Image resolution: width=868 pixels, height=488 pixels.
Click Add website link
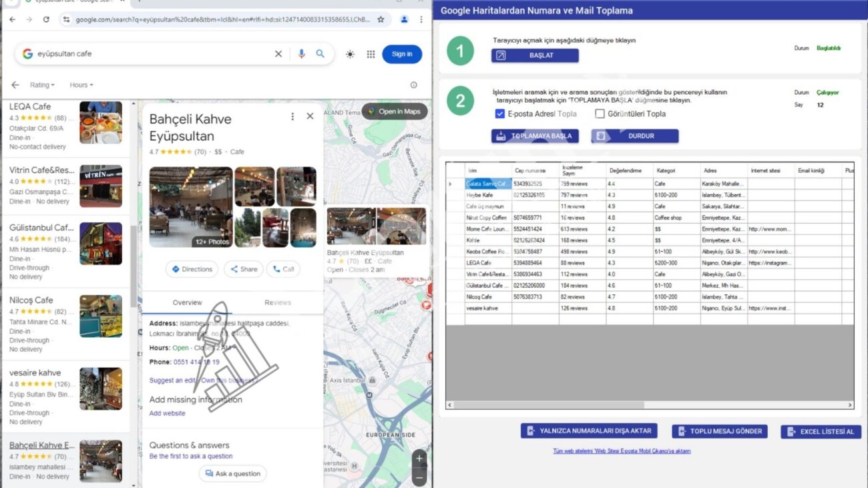(x=168, y=413)
